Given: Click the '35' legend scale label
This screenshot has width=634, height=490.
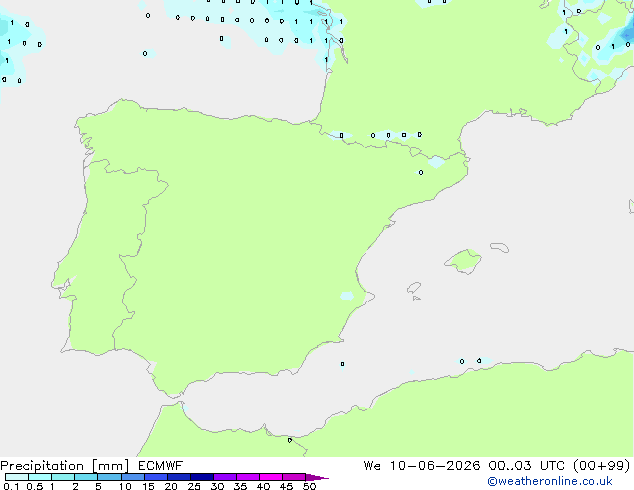Looking at the screenshot, I should [x=240, y=486].
